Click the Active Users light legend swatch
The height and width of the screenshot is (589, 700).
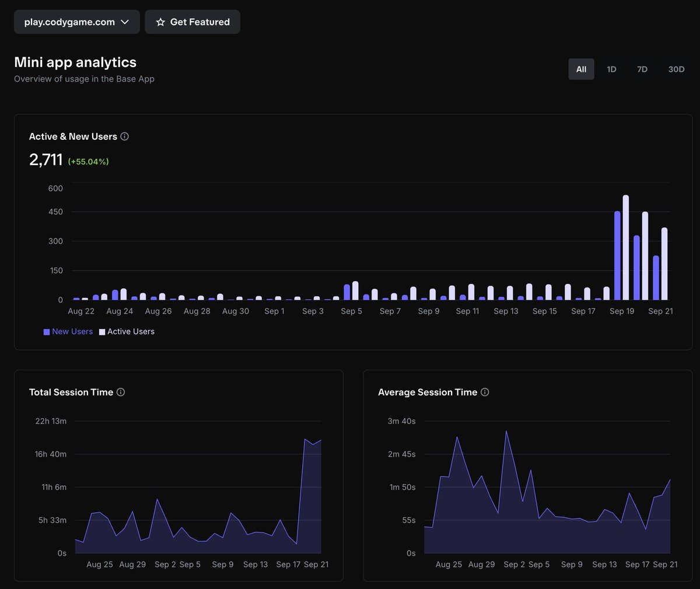click(102, 332)
